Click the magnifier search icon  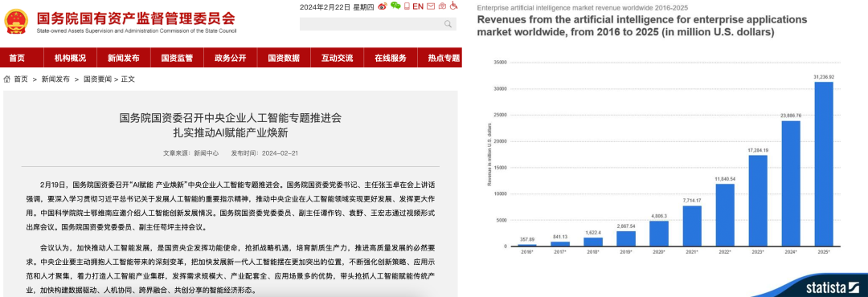coord(448,24)
